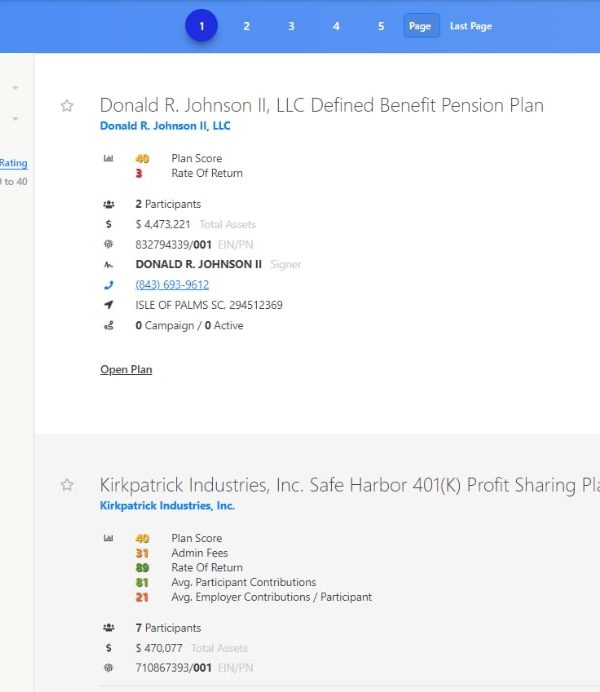Click the chart icon beside Plan Score 40
The image size is (600, 692).
click(108, 158)
